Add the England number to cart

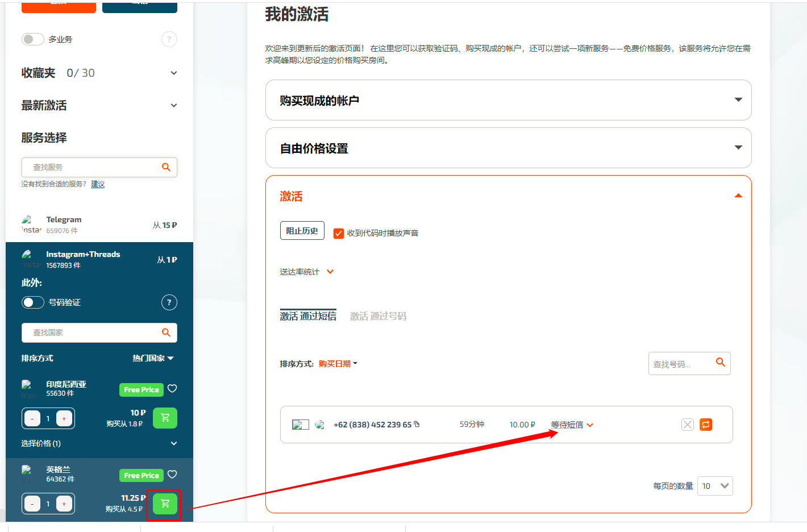164,504
